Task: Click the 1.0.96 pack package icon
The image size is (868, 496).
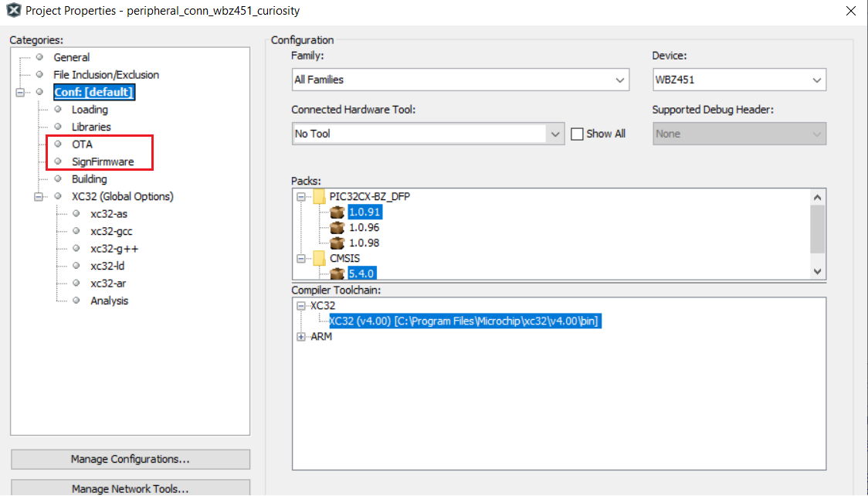Action: point(337,228)
